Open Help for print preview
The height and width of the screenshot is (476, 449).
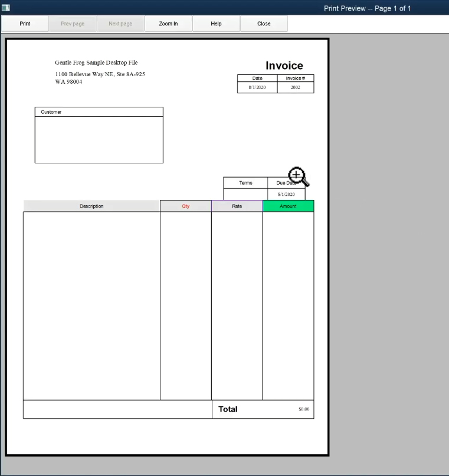(x=216, y=24)
